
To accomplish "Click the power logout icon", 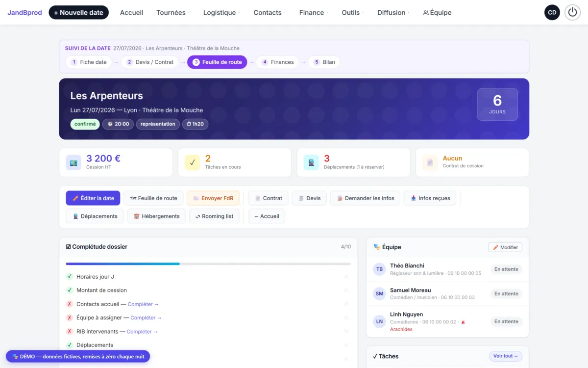I will [572, 12].
